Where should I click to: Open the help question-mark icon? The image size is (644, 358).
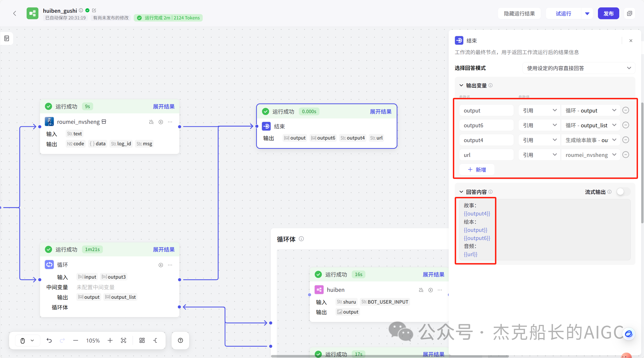[180, 340]
